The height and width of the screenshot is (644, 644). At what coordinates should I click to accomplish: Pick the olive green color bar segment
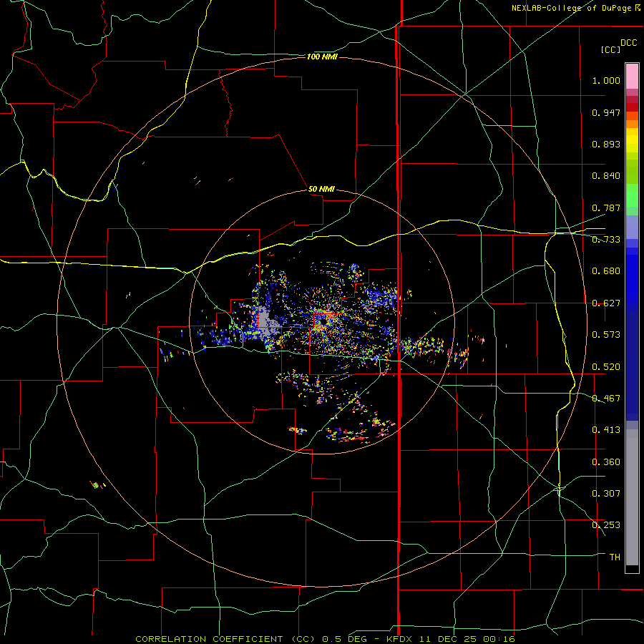(x=632, y=172)
